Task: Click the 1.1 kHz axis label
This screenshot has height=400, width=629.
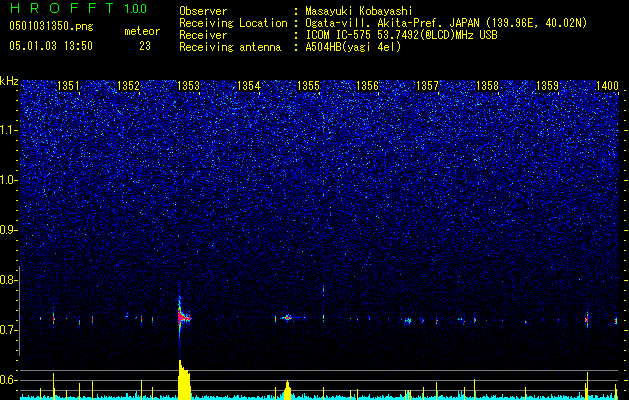Action: (x=9, y=130)
